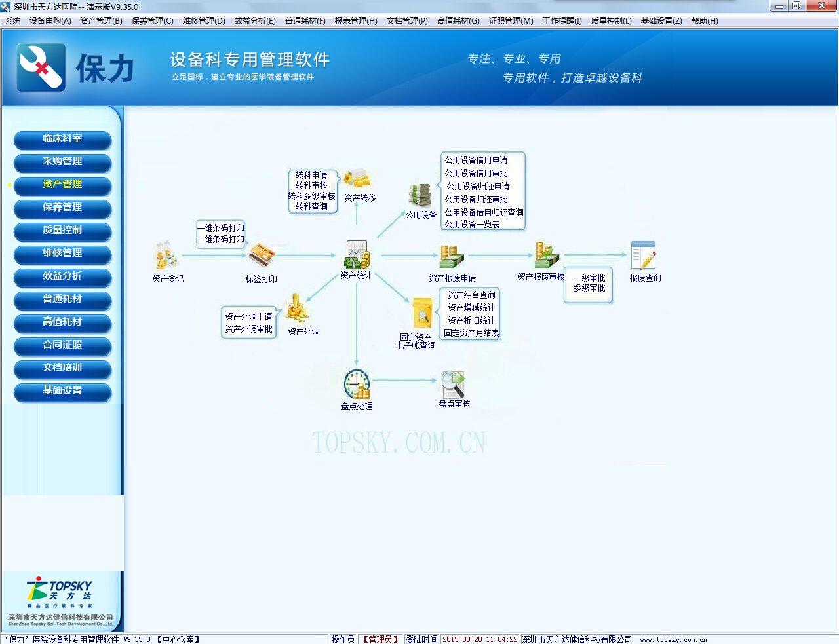
Task: Click www.topsky.com.cn in status bar
Action: pos(673,639)
